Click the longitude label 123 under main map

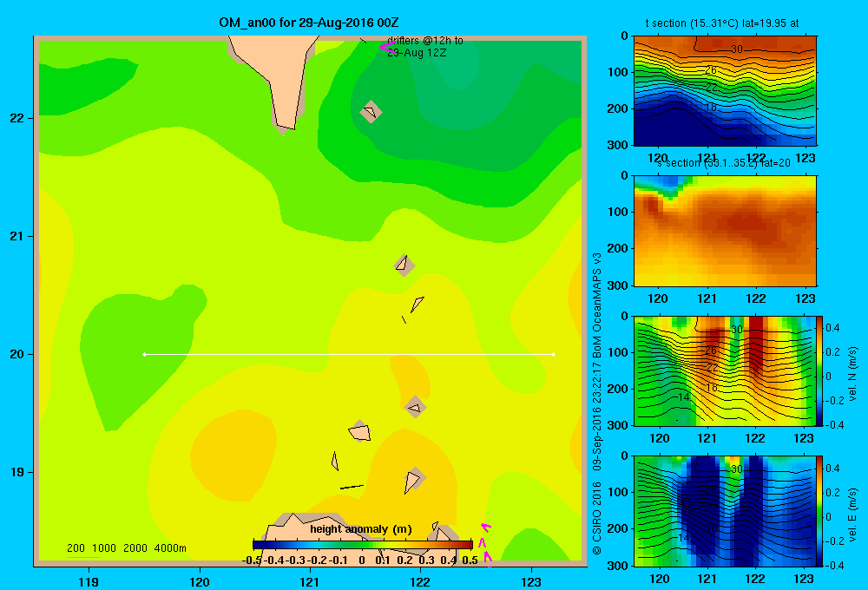(531, 581)
